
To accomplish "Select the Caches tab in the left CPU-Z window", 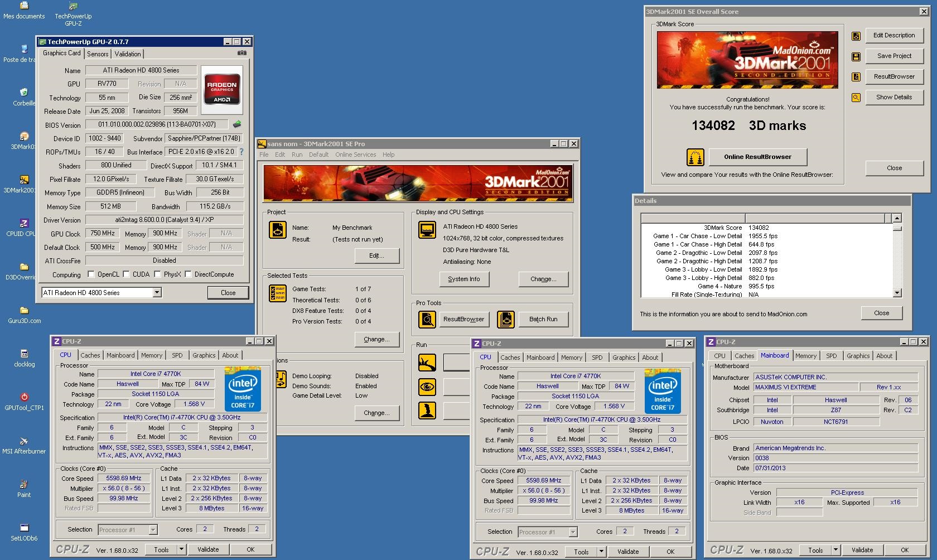I will [x=90, y=355].
